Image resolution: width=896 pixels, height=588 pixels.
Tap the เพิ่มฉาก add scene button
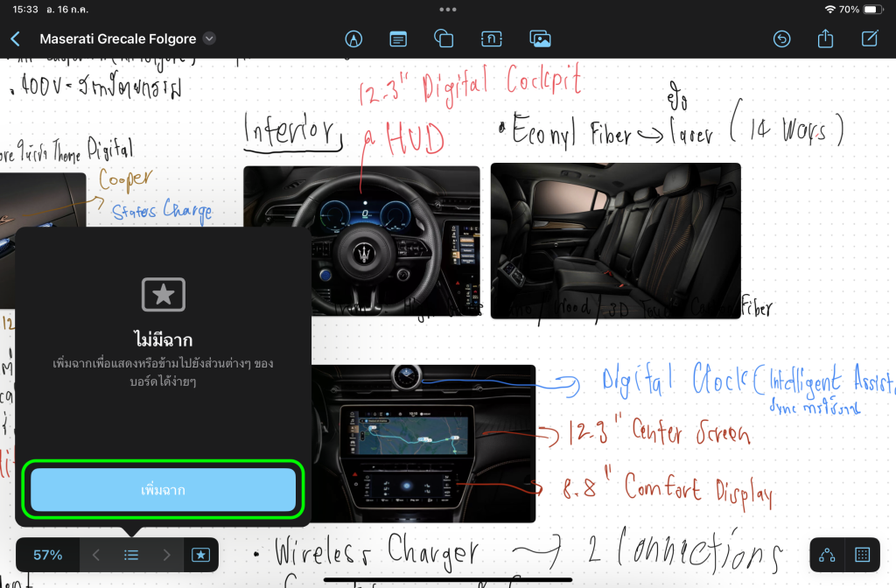[164, 489]
